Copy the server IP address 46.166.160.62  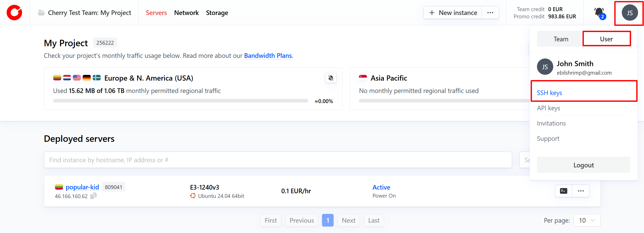[93, 196]
